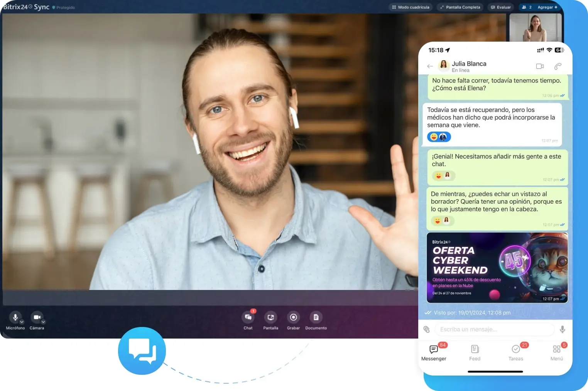Image resolution: width=588 pixels, height=391 pixels.
Task: Switch to Modo cuadrícula view
Action: tap(411, 7)
